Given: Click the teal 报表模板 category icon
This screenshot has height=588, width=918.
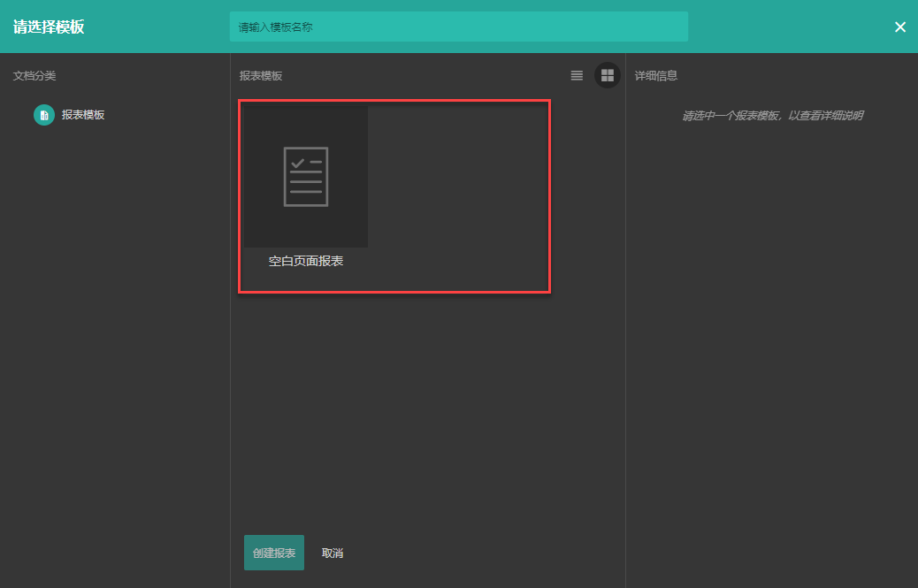Looking at the screenshot, I should coord(44,115).
